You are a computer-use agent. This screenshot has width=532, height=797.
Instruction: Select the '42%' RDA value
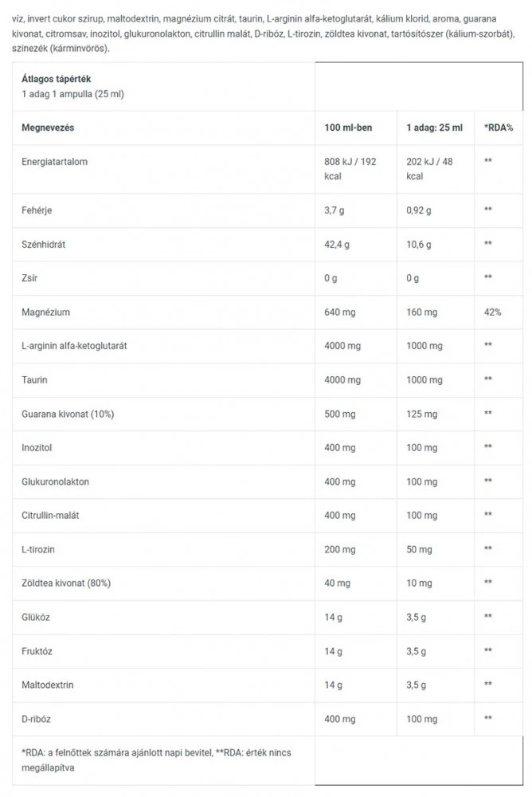click(x=492, y=312)
